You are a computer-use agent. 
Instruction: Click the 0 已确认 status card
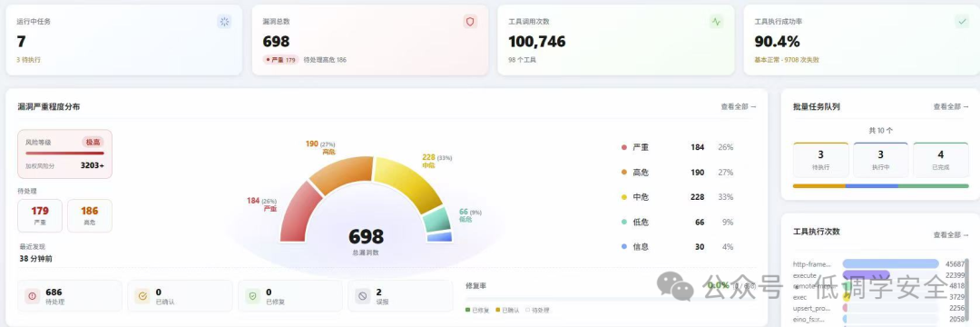point(180,296)
